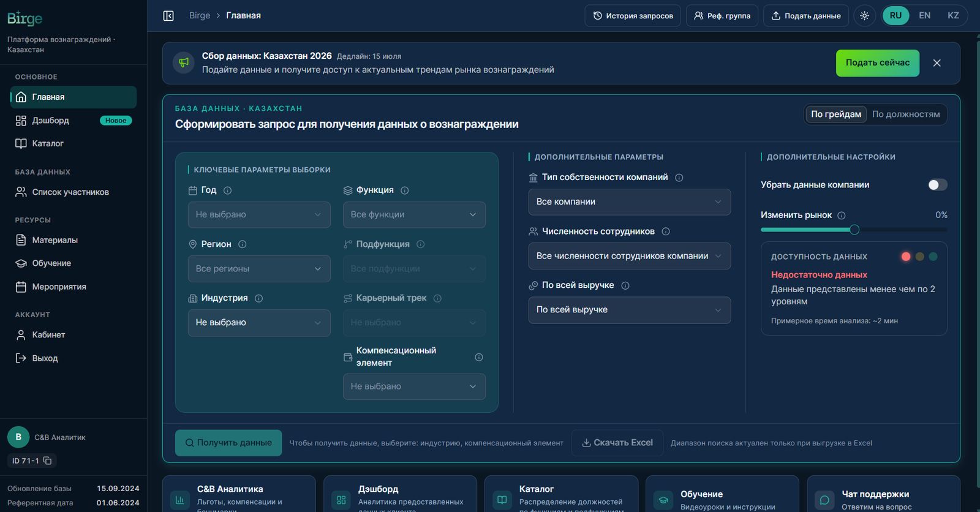Click the Birge logo
The width and height of the screenshot is (980, 512).
[x=25, y=18]
